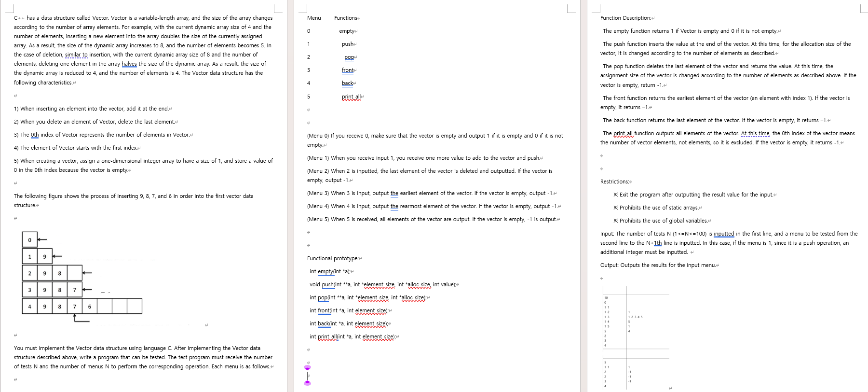Click the 'void push(int **a...' prototype line

[383, 284]
